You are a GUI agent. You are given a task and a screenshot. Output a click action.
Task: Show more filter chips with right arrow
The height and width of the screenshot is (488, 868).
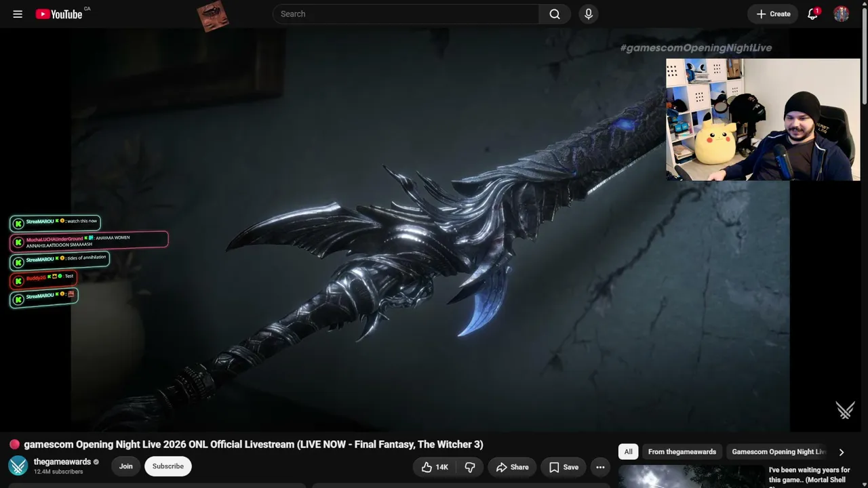point(842,452)
